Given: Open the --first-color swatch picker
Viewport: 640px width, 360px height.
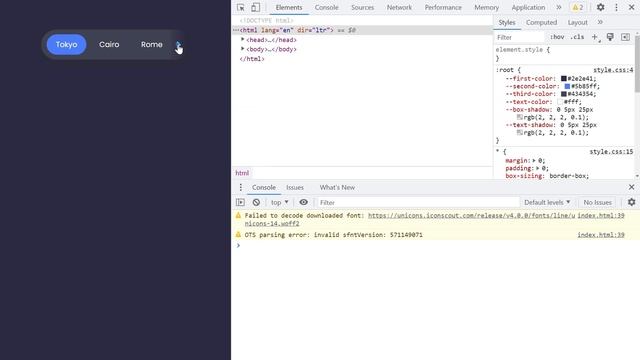Looking at the screenshot, I should click(564, 78).
